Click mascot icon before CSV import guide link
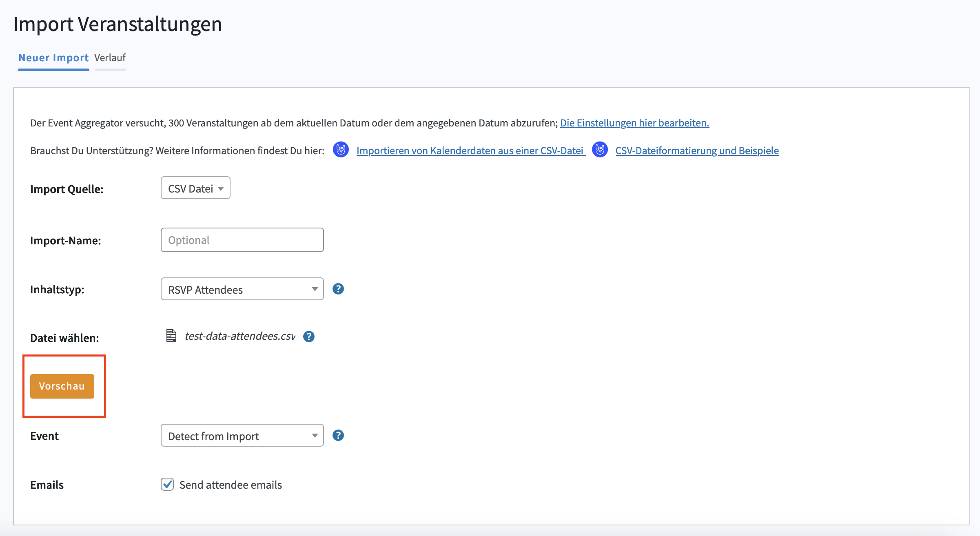The width and height of the screenshot is (980, 536). [x=341, y=150]
